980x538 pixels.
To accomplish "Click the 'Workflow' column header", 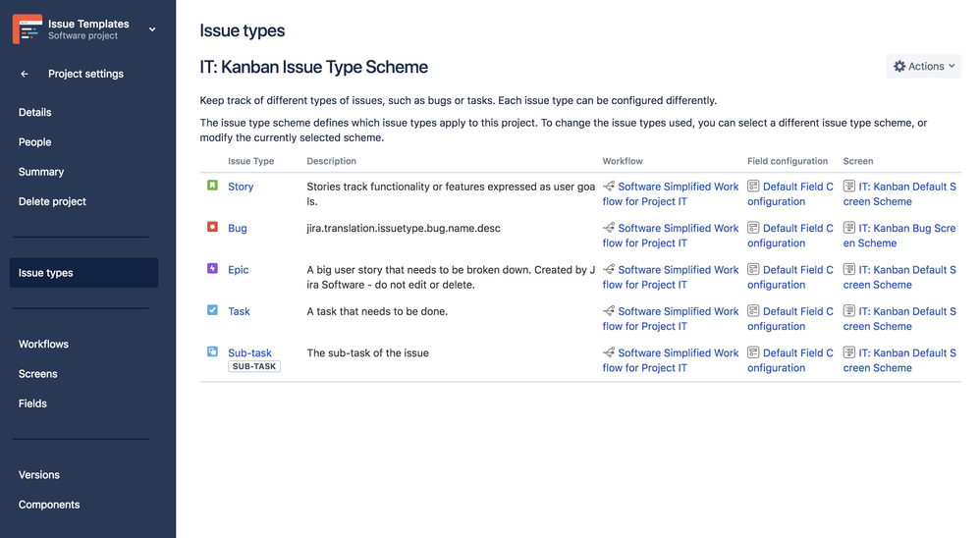I will [x=623, y=161].
